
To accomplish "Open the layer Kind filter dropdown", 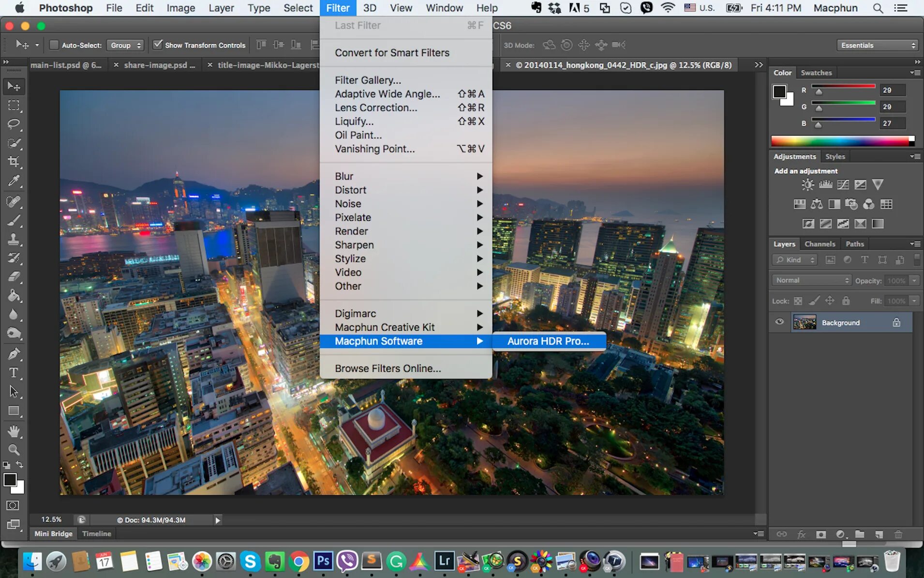I will coord(794,260).
